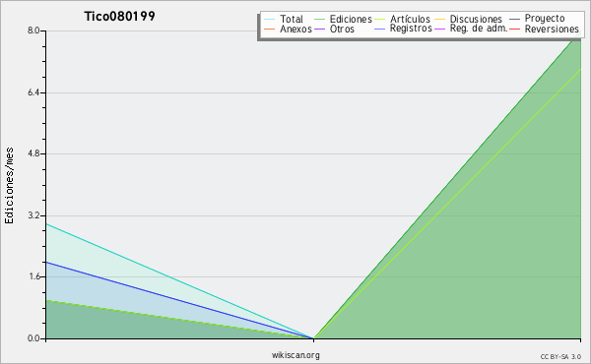Click the 0.0 y-axis tick label
This screenshot has height=364, width=591.
click(x=33, y=338)
